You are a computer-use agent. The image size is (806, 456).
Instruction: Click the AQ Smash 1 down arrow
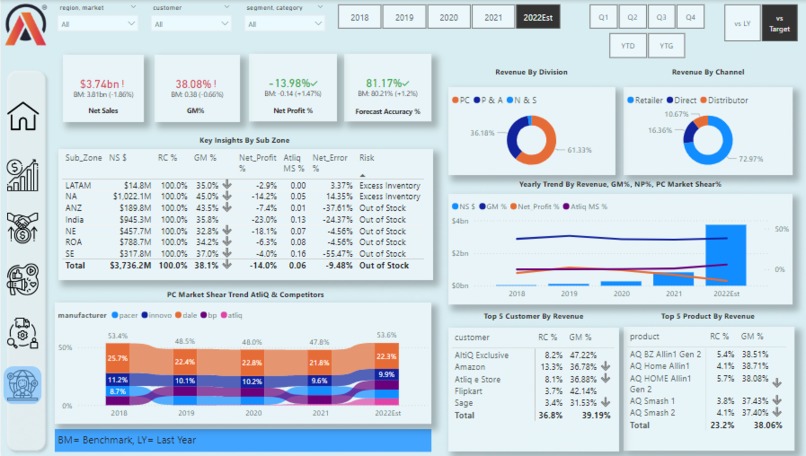[x=777, y=400]
